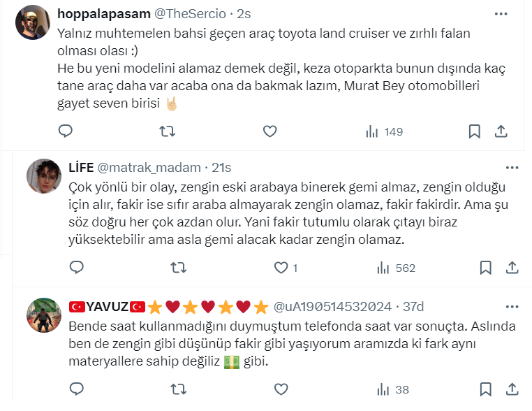The height and width of the screenshot is (411, 532).
Task: Like hoppalapasam's tweet about Toyota Land Cruiser
Action: point(269,131)
